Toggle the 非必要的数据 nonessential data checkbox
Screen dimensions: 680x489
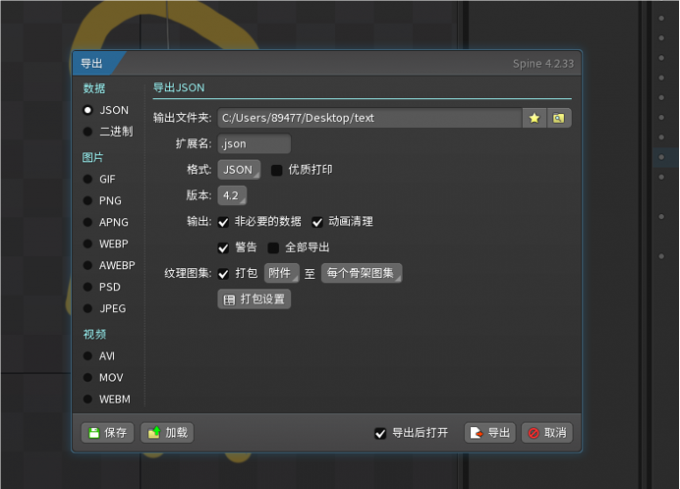(223, 222)
